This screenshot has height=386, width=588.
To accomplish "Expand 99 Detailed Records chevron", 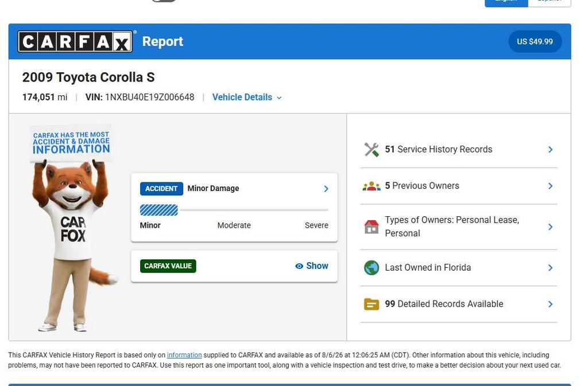I will coord(550,304).
